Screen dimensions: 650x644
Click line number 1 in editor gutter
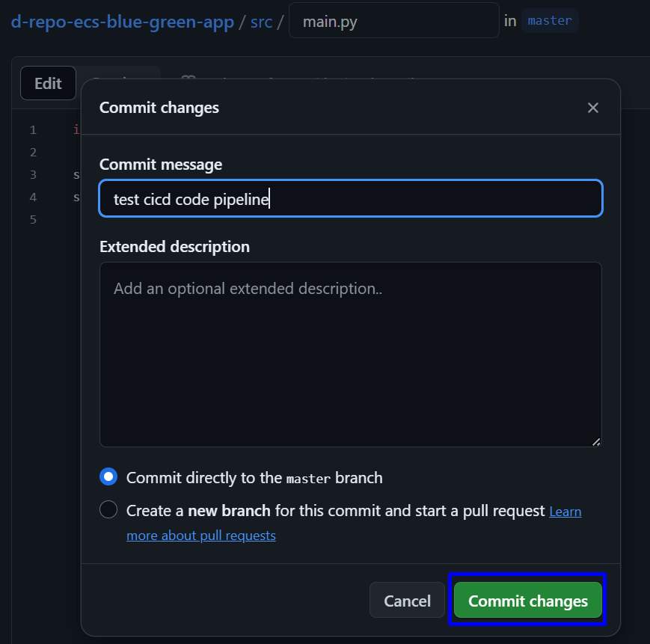tap(33, 130)
